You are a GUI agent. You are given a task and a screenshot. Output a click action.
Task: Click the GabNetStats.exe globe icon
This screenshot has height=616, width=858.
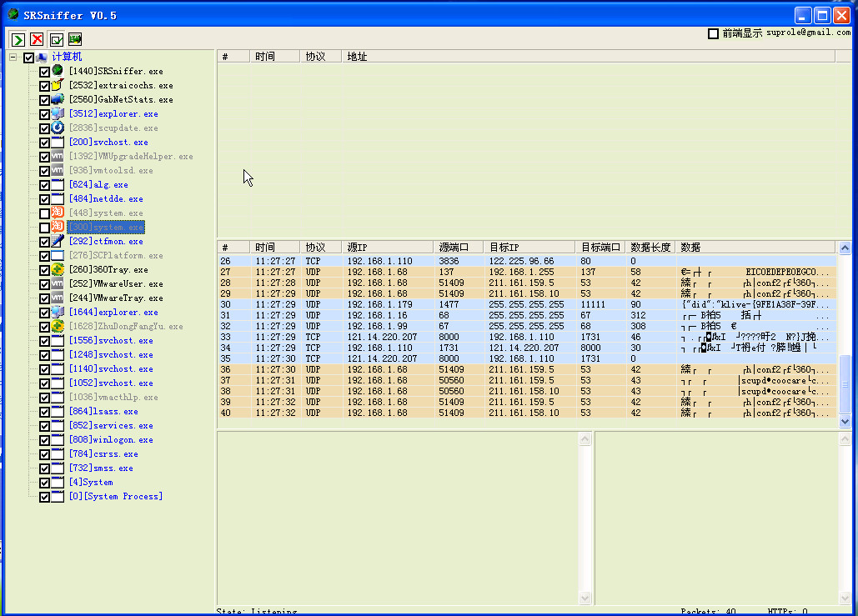click(58, 99)
